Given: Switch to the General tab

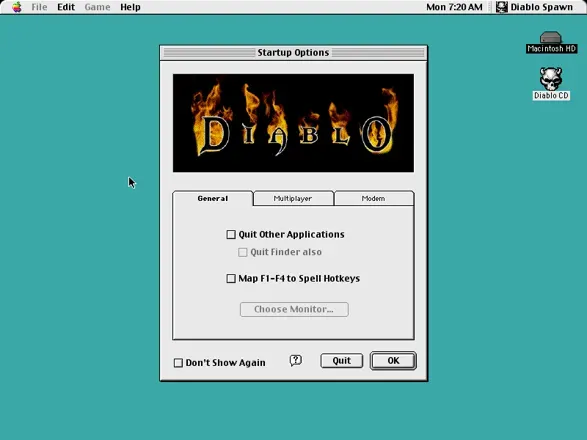Looking at the screenshot, I should click(x=213, y=198).
